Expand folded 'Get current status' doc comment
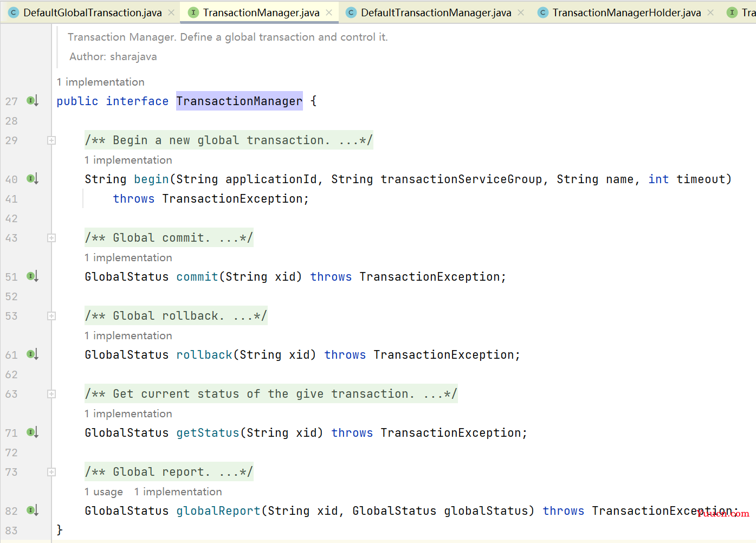 click(x=51, y=394)
